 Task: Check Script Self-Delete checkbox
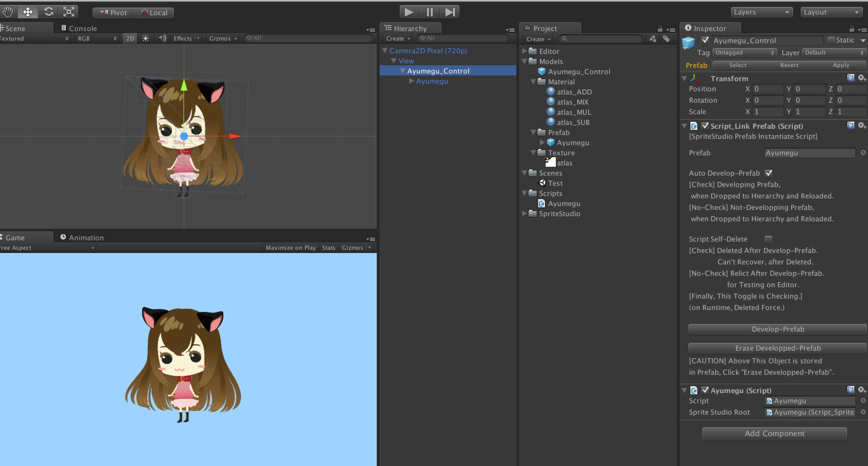pyautogui.click(x=768, y=239)
